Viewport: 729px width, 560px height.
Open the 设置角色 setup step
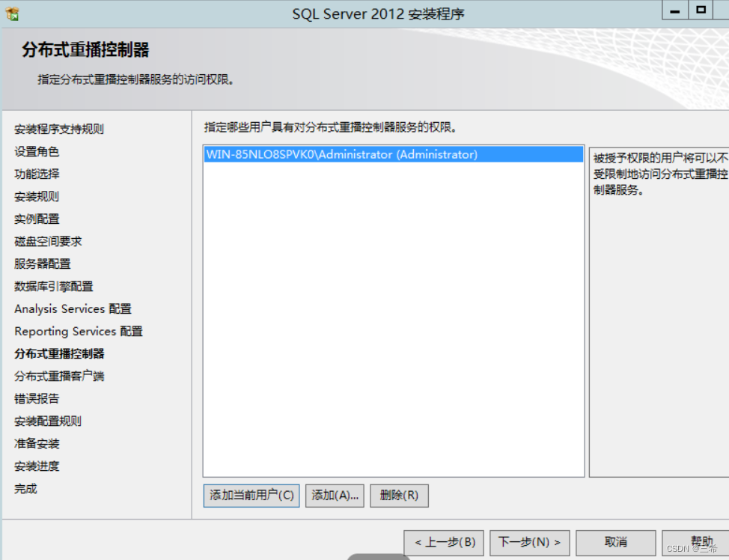click(x=34, y=151)
